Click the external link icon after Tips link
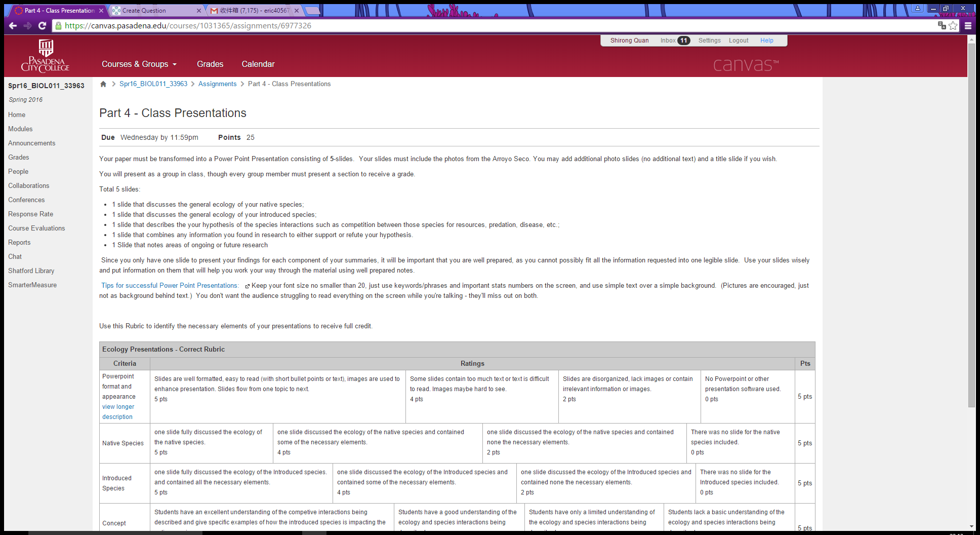The height and width of the screenshot is (535, 980). [247, 286]
